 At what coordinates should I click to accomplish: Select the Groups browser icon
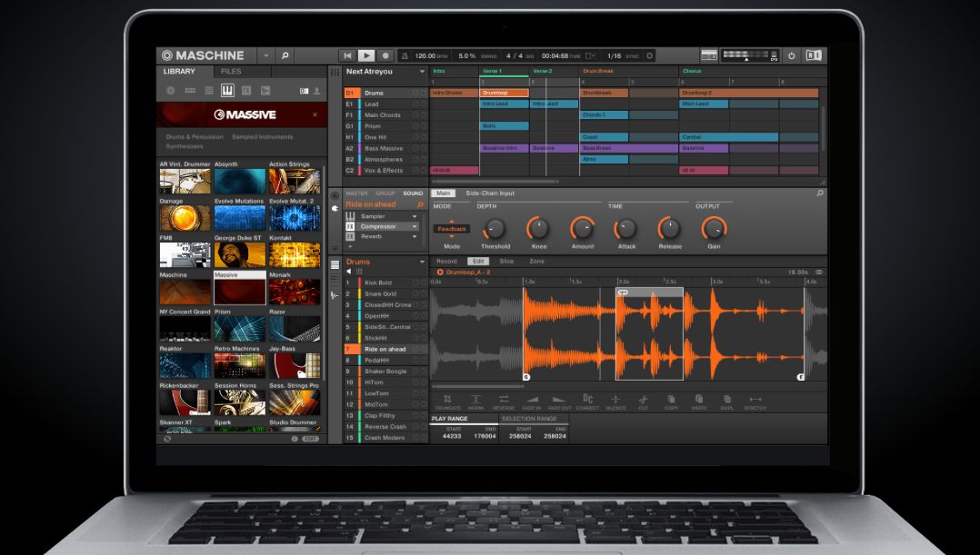tap(190, 91)
